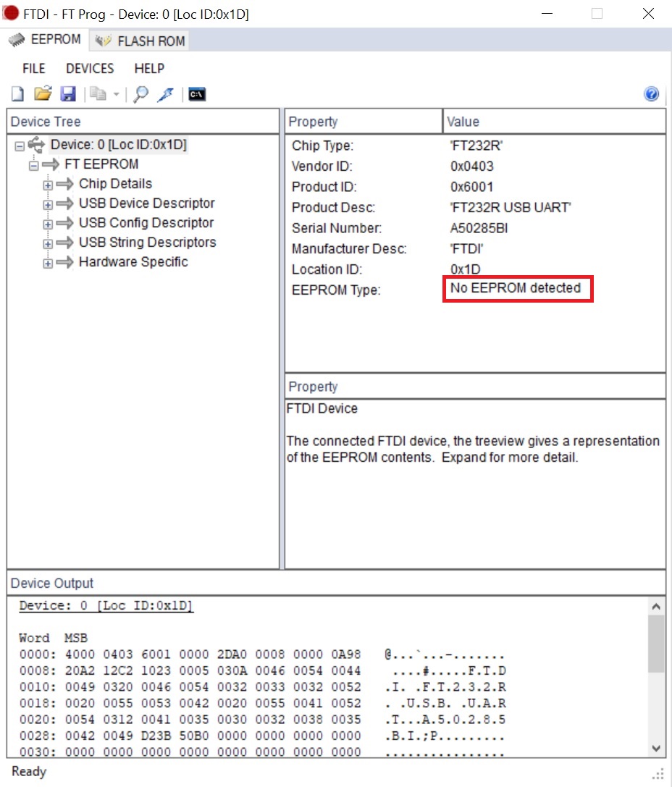Image resolution: width=672 pixels, height=787 pixels.
Task: Click the USB icon beside Device: 0
Action: [36, 145]
